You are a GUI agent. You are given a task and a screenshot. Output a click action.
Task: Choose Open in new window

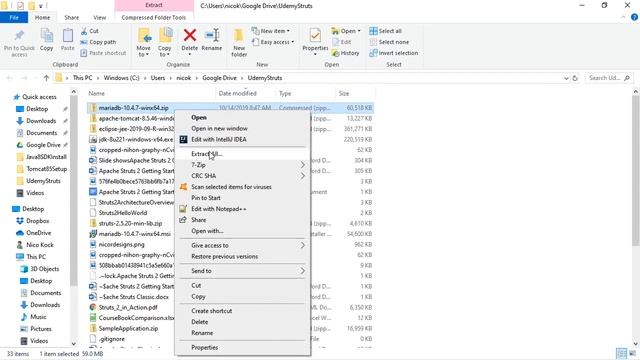click(x=242, y=129)
